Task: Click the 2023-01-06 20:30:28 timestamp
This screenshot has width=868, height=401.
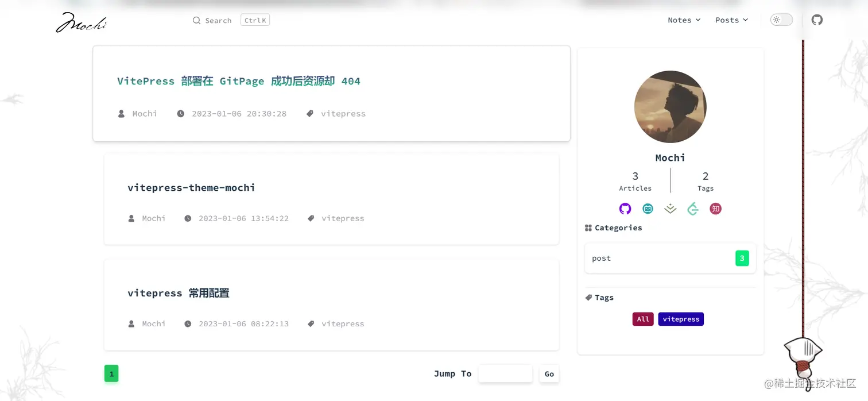Action: pos(239,114)
